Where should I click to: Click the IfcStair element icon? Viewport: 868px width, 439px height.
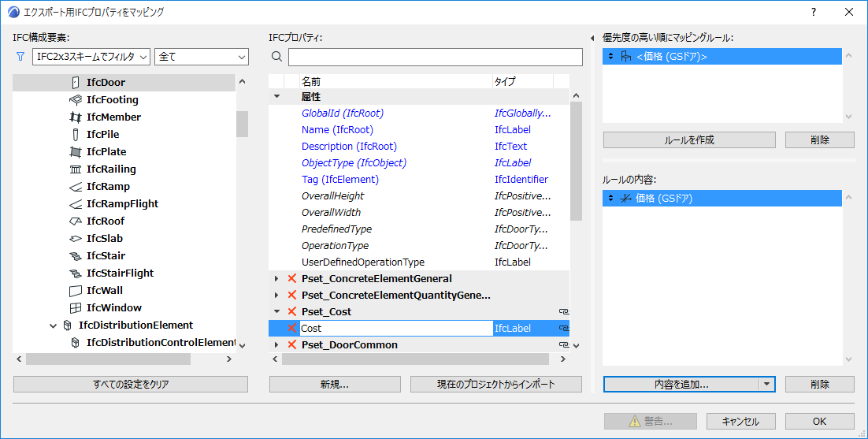76,256
